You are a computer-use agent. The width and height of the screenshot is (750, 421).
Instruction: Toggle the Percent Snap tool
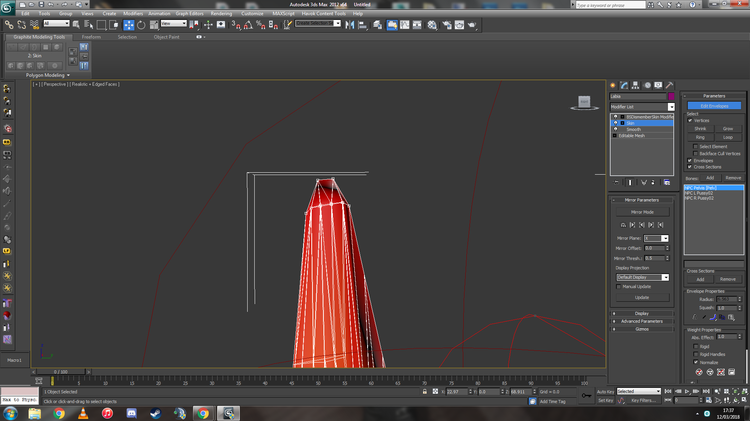(x=261, y=24)
